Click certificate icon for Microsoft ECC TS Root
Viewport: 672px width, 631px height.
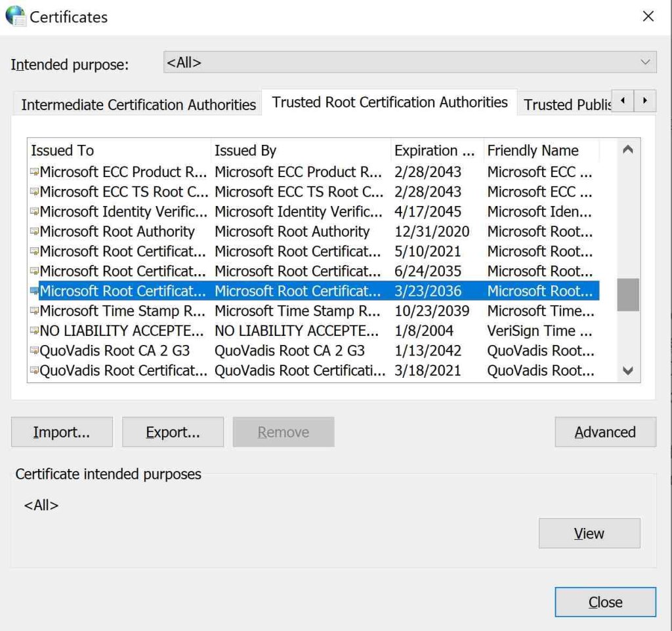click(34, 192)
